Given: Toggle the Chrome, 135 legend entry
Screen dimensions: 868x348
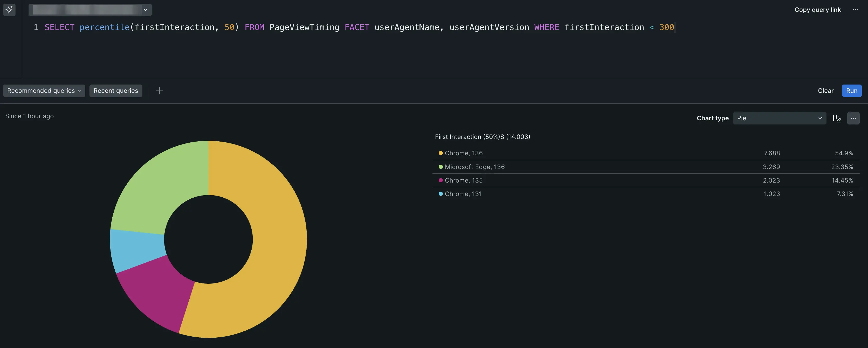Looking at the screenshot, I should coord(463,180).
